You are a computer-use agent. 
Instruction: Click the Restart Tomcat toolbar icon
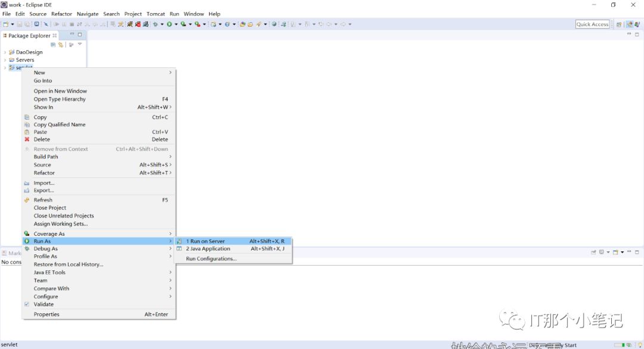(x=145, y=24)
